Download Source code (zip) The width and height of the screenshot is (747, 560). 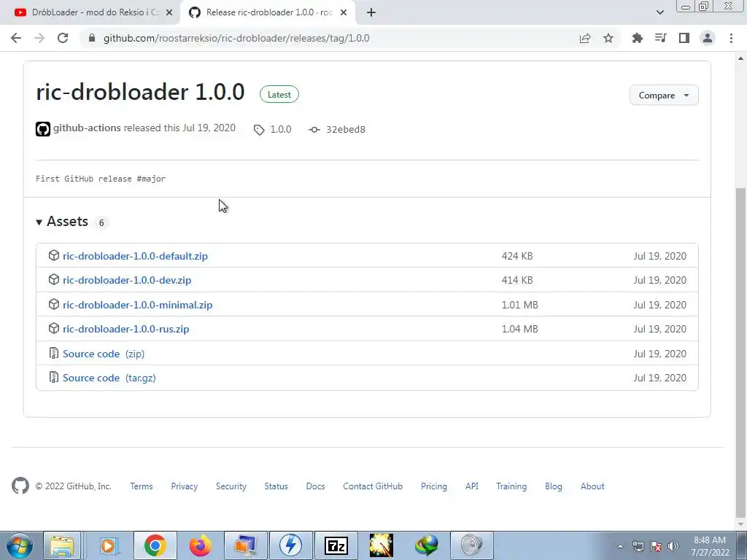pyautogui.click(x=104, y=354)
